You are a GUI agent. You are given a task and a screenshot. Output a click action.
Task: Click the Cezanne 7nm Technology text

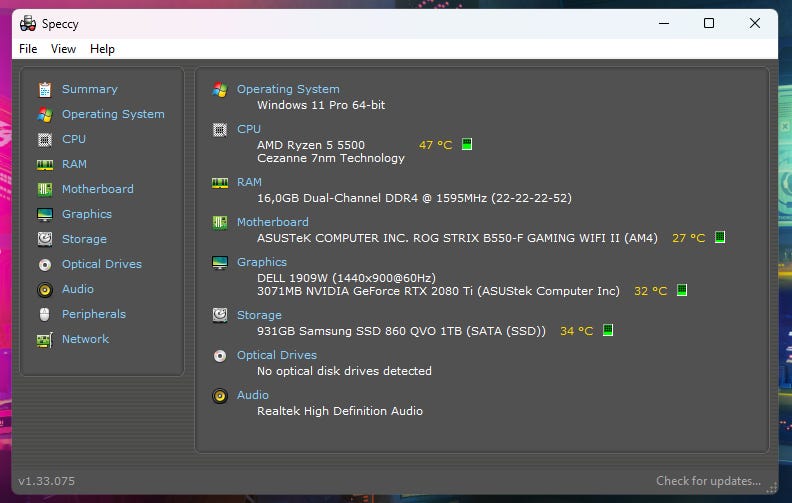tap(330, 158)
